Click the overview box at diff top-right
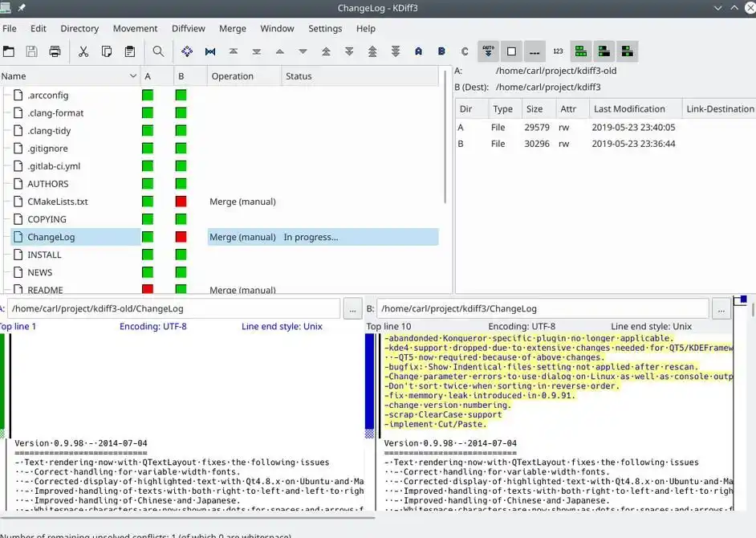 coord(740,300)
